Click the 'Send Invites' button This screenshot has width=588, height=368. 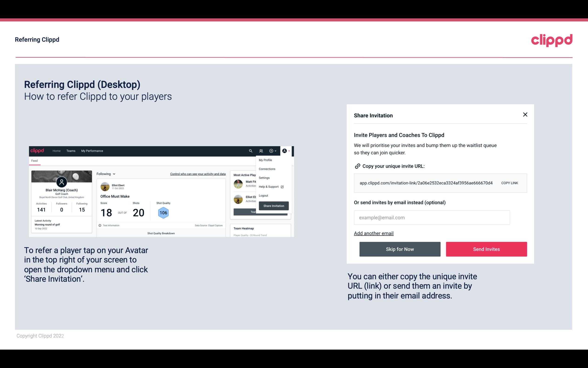tap(486, 249)
